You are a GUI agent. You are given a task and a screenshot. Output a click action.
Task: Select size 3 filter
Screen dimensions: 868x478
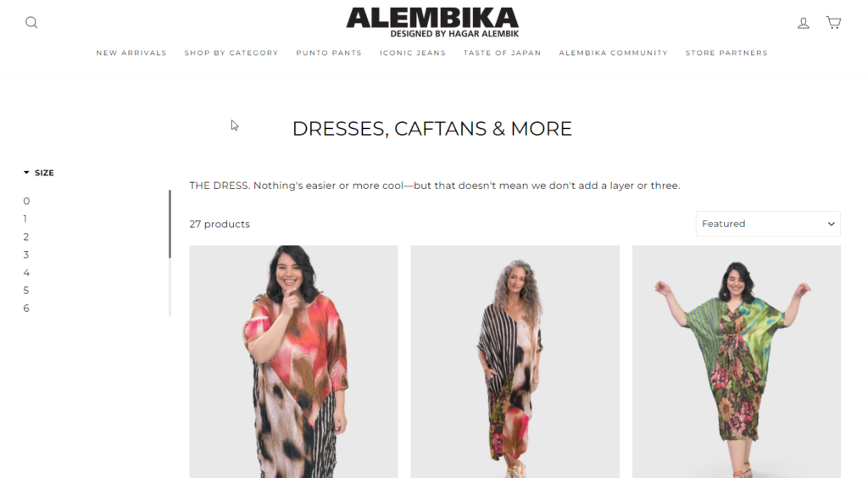coord(26,254)
